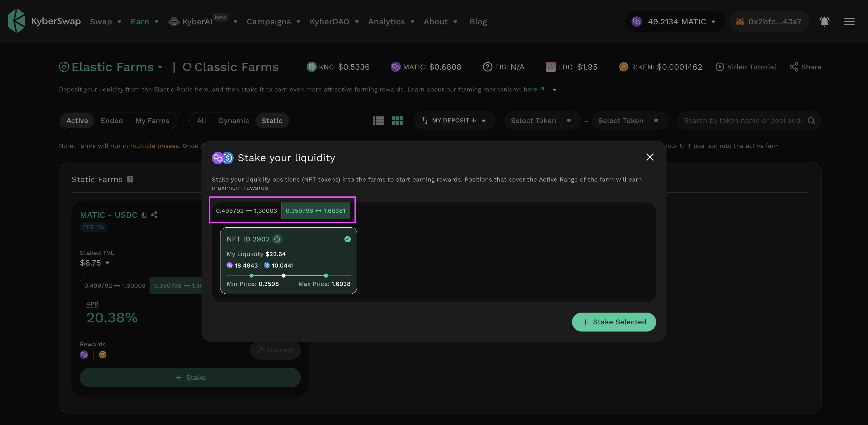
Task: Expand the first Select Token dropdown
Action: (x=540, y=120)
